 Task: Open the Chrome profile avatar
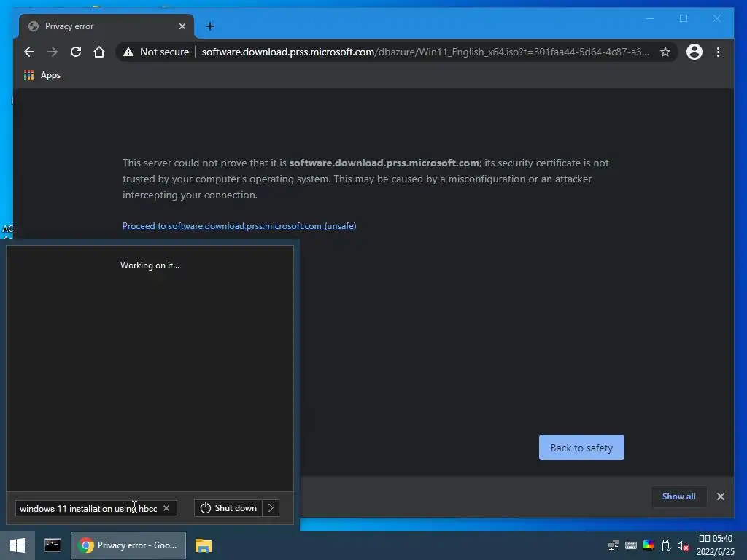(x=694, y=52)
